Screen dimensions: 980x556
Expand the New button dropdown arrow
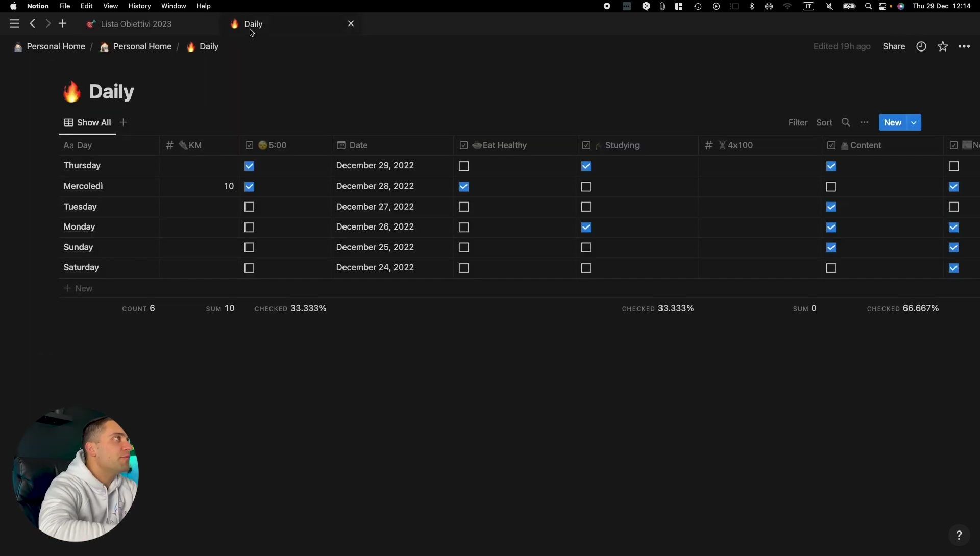point(914,122)
